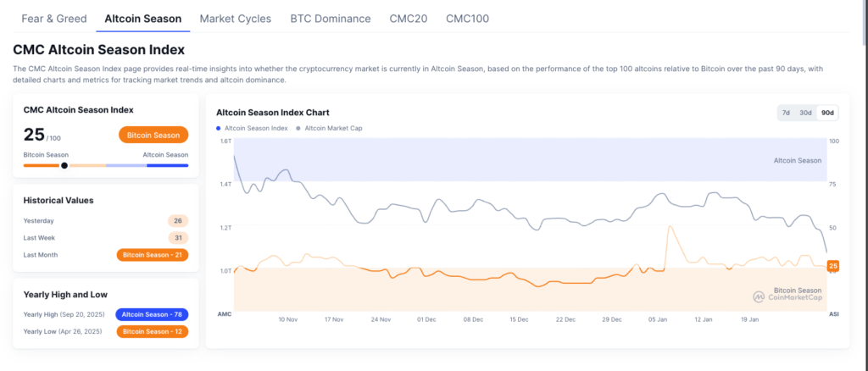The image size is (868, 371).
Task: Click the Altcoin Season - 78 yearly high badge
Action: (x=152, y=314)
